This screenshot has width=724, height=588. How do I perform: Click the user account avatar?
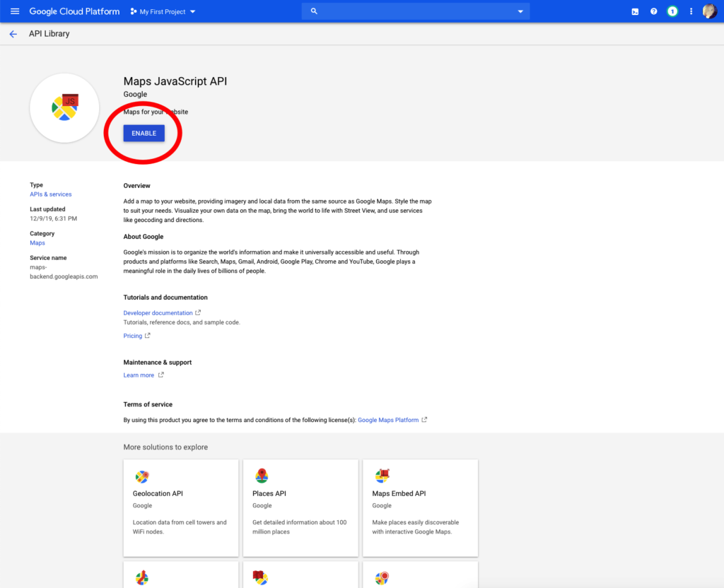point(710,11)
